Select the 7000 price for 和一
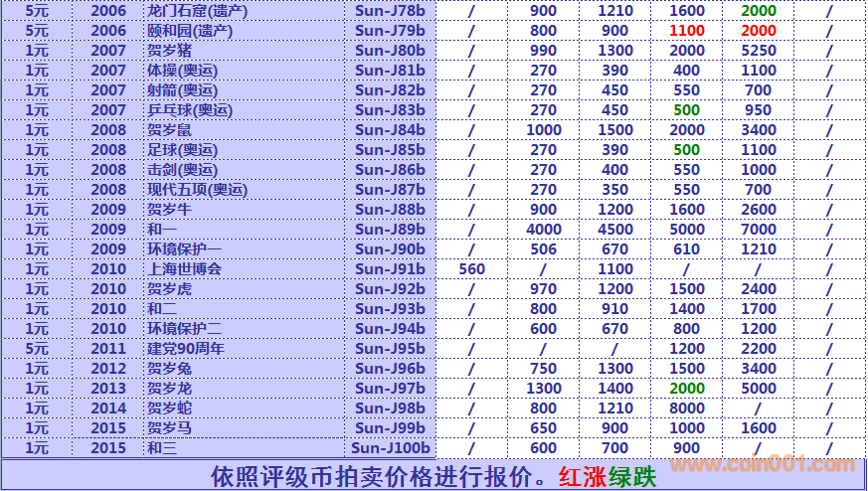The width and height of the screenshot is (868, 491). point(759,230)
